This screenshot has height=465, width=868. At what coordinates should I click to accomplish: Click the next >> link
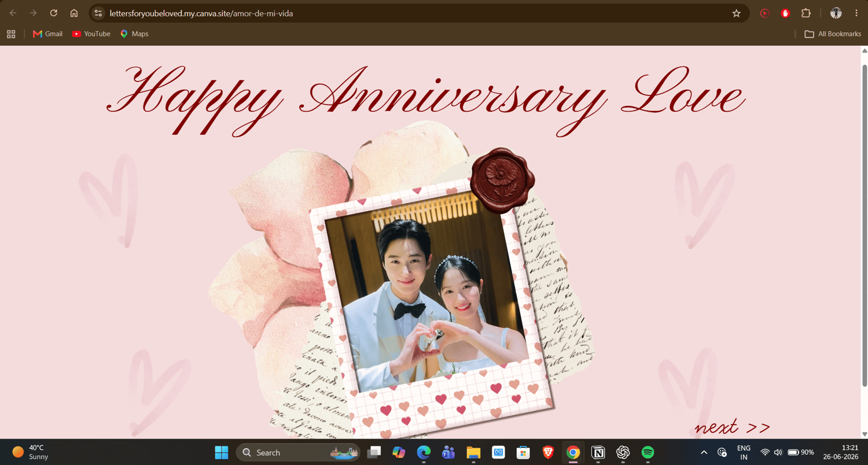[733, 427]
